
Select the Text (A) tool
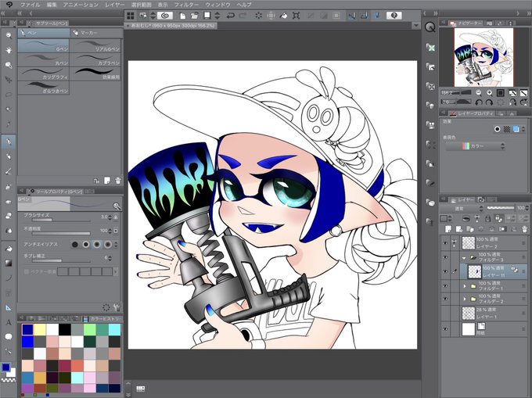(9, 322)
